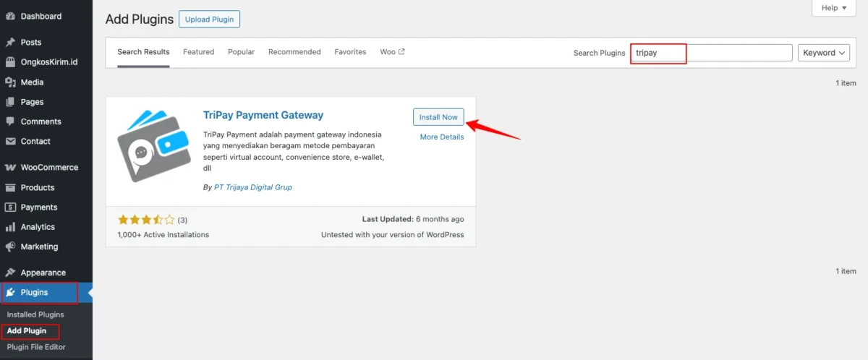Click the Media library icon
Screen dimensions: 868x360
click(10, 82)
